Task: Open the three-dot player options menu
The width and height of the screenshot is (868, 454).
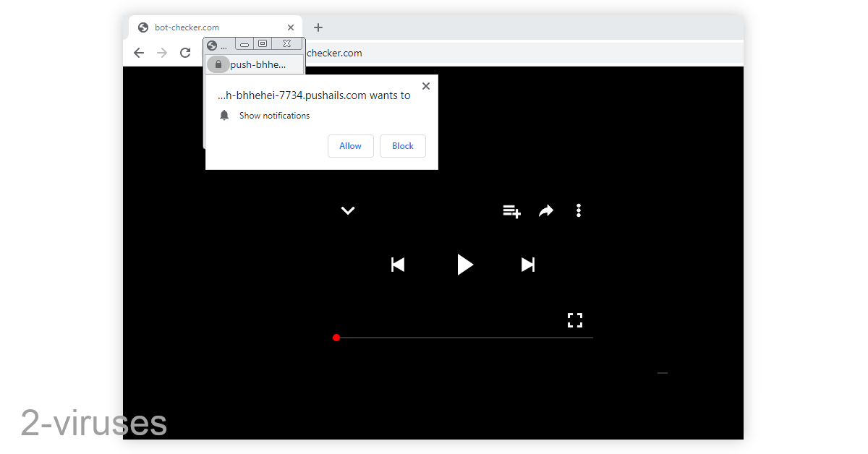Action: (x=578, y=210)
